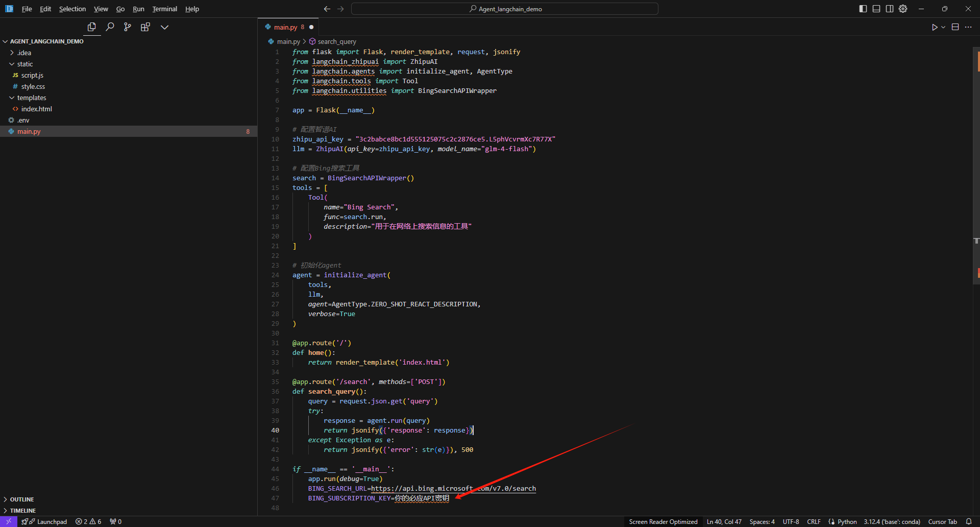Select main.py in the explorer tree
The image size is (980, 527).
point(129,131)
